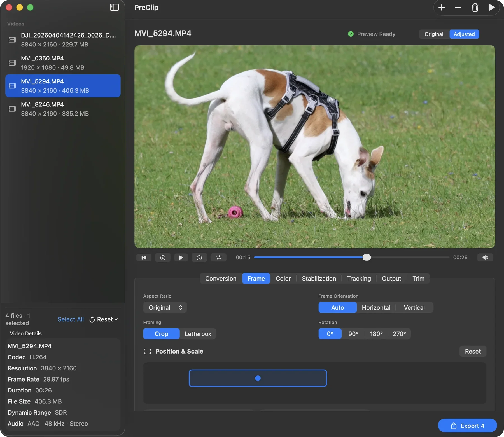Viewport: 504px width, 437px height.
Task: Set frame orientation to Auto
Action: 337,307
